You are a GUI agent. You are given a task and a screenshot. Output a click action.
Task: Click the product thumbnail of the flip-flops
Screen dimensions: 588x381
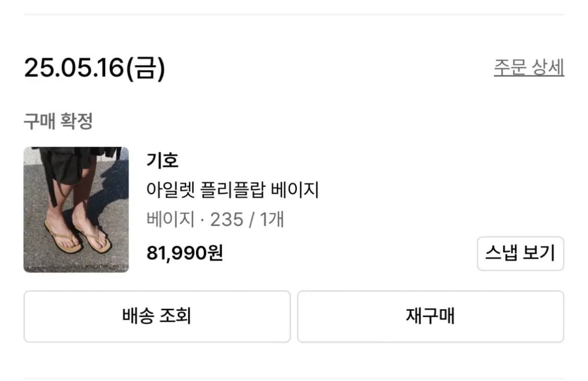(x=76, y=208)
